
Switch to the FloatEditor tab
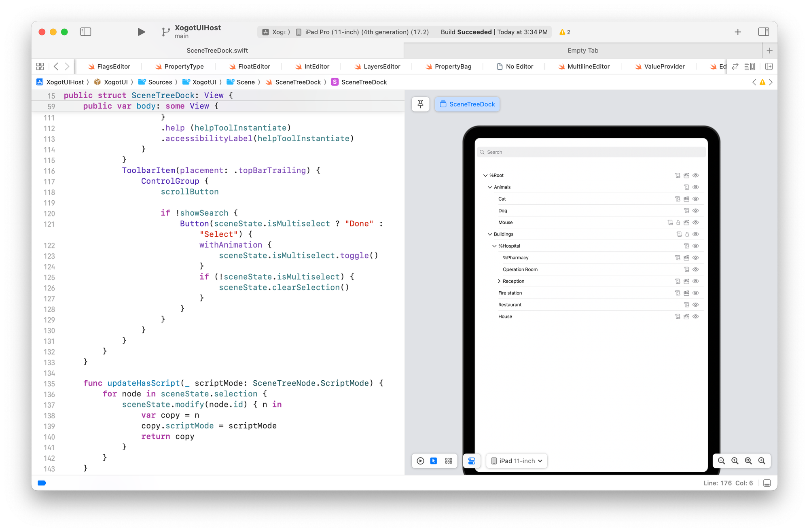[x=254, y=66]
